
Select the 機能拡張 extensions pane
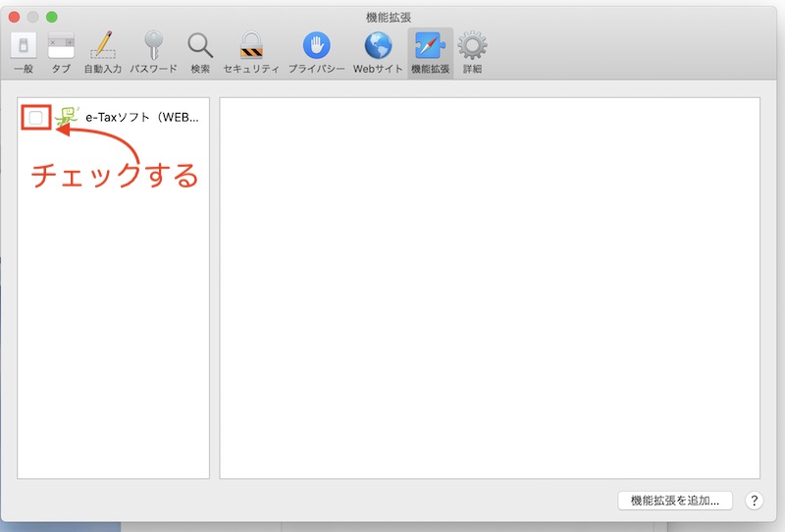pyautogui.click(x=430, y=53)
